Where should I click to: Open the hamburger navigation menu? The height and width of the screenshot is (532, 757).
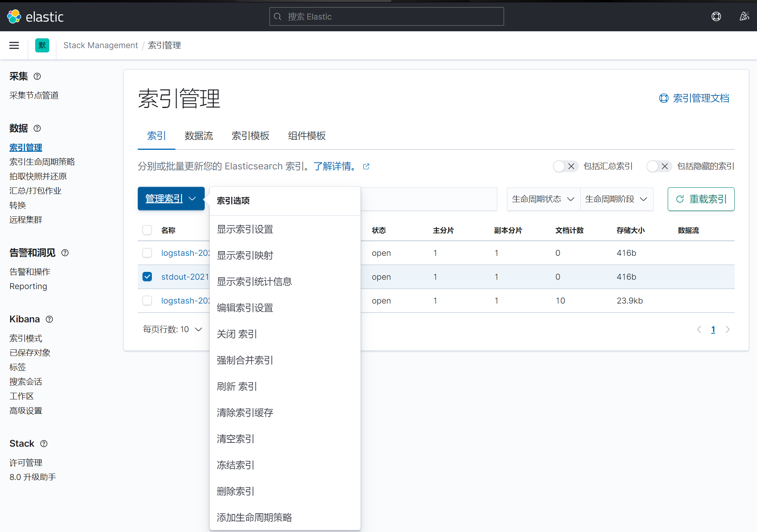pyautogui.click(x=14, y=45)
